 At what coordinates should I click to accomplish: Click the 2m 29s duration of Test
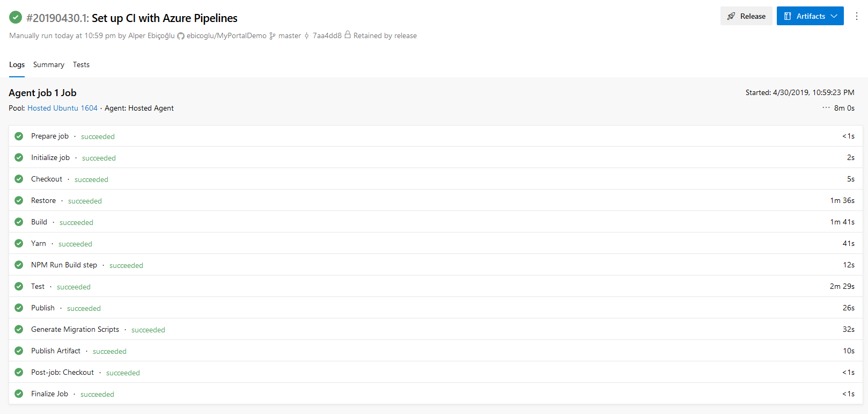(842, 286)
